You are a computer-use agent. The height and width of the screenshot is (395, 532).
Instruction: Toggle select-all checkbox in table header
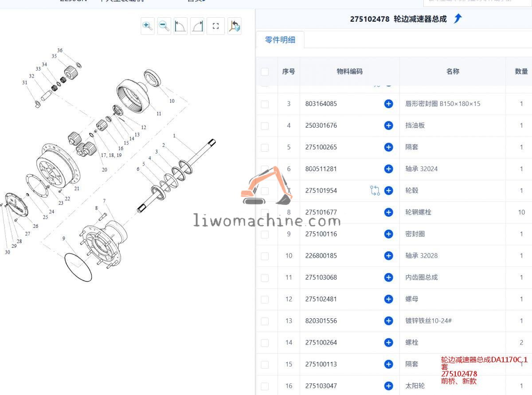(x=265, y=71)
